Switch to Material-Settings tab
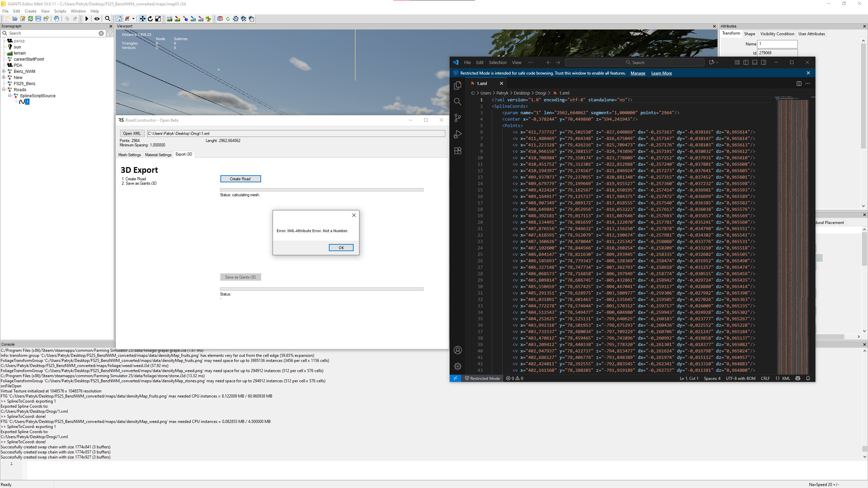This screenshot has height=488, width=868. [x=158, y=155]
